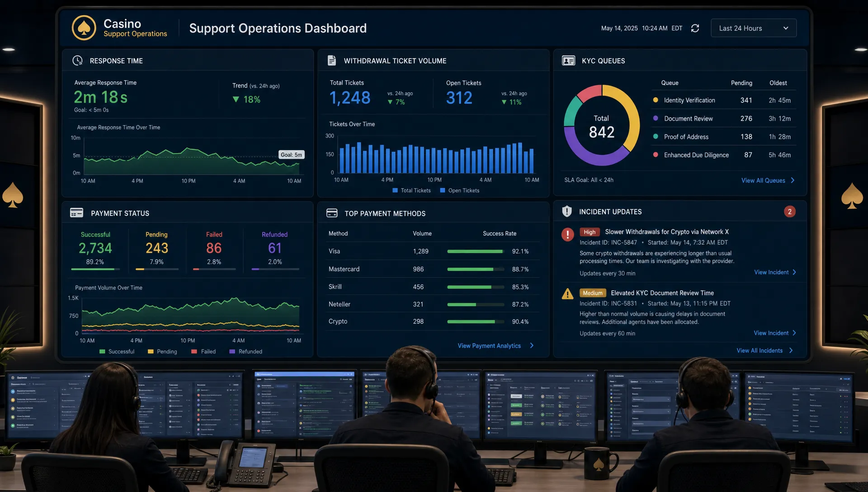Click the Successful 2,734 count
This screenshot has height=492, width=868.
[95, 248]
